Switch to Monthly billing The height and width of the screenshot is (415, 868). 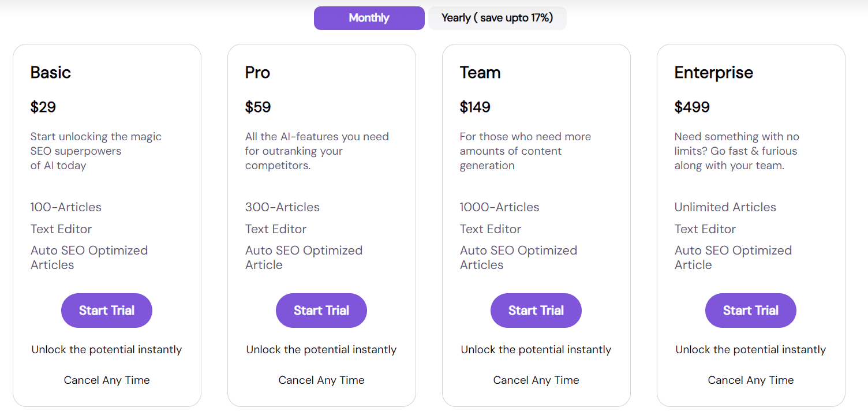tap(369, 18)
